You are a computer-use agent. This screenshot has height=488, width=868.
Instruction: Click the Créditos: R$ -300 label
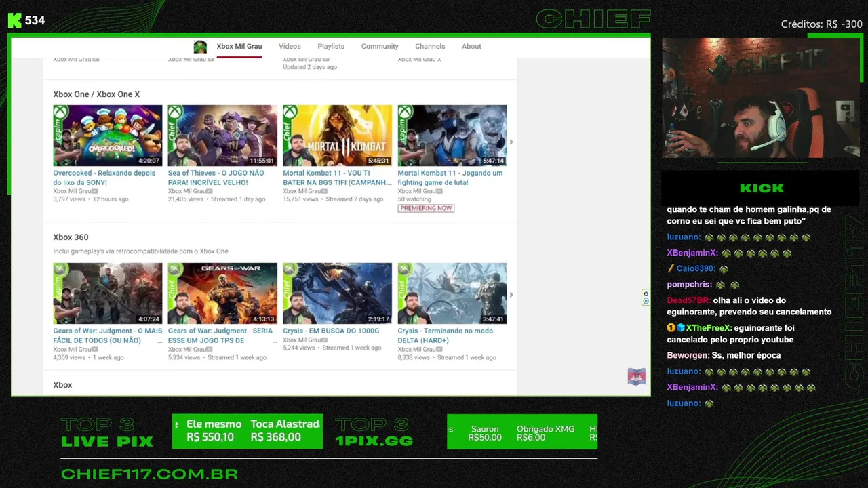[x=821, y=24]
